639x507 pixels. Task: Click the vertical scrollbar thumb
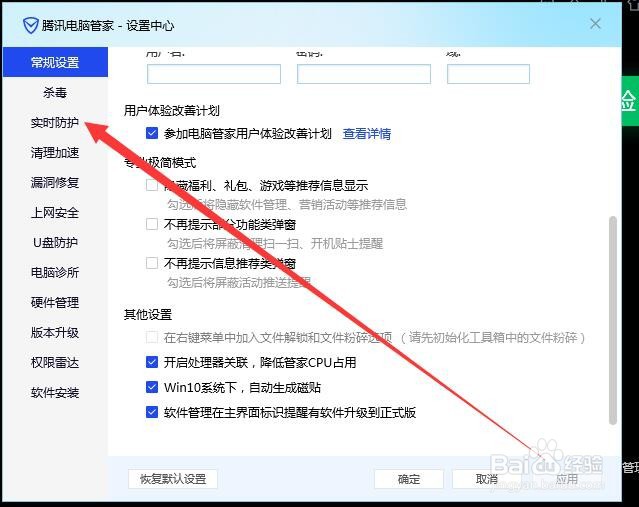click(613, 321)
